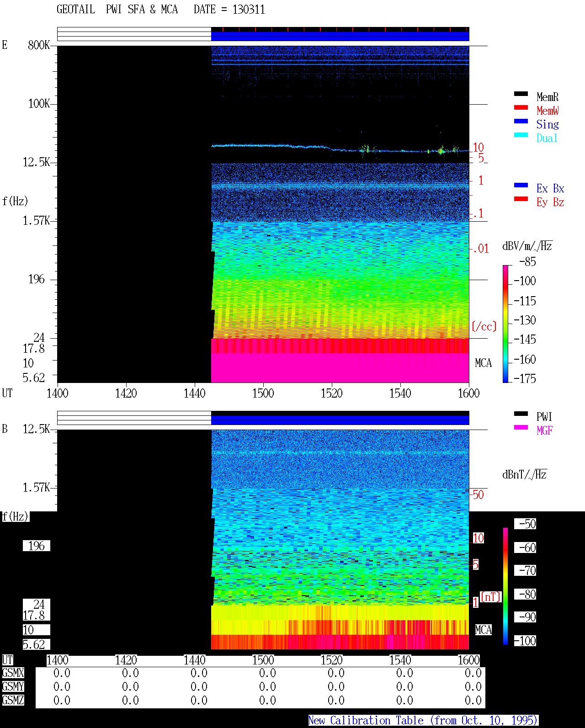585x728 pixels.
Task: Select the "MemR" legend label
Action: pyautogui.click(x=548, y=97)
